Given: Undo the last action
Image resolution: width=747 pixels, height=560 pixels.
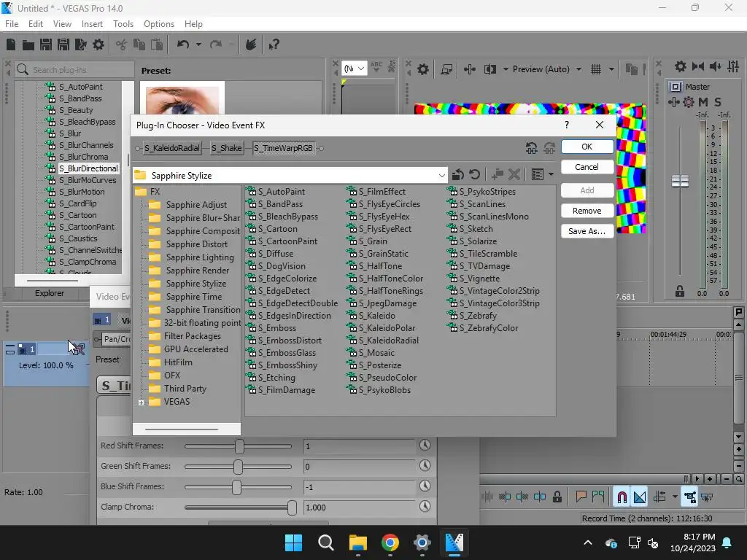Looking at the screenshot, I should click(183, 44).
